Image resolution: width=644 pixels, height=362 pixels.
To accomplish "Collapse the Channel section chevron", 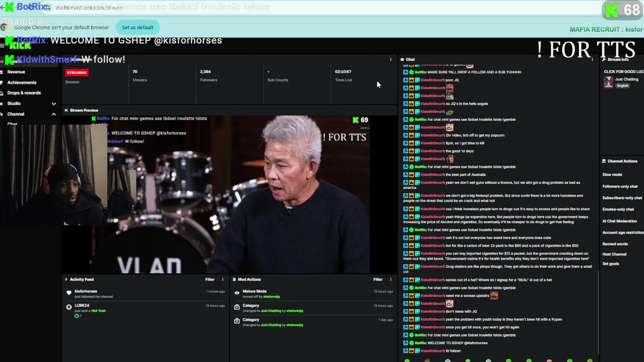I will point(54,114).
